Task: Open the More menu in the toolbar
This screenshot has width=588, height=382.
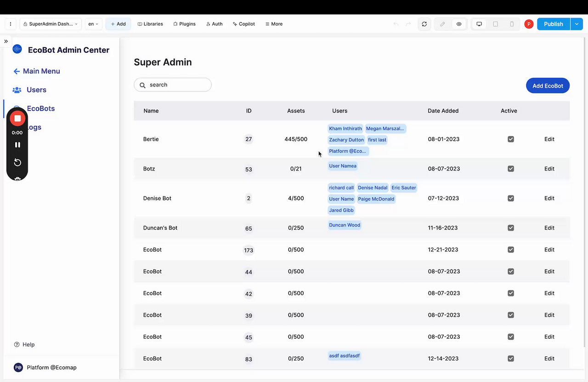Action: pyautogui.click(x=274, y=24)
